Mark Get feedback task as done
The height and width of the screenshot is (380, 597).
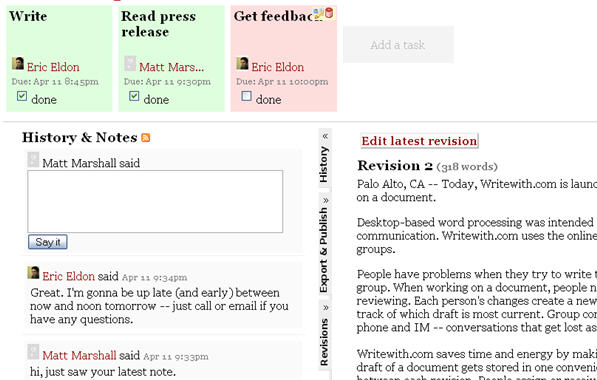(246, 96)
